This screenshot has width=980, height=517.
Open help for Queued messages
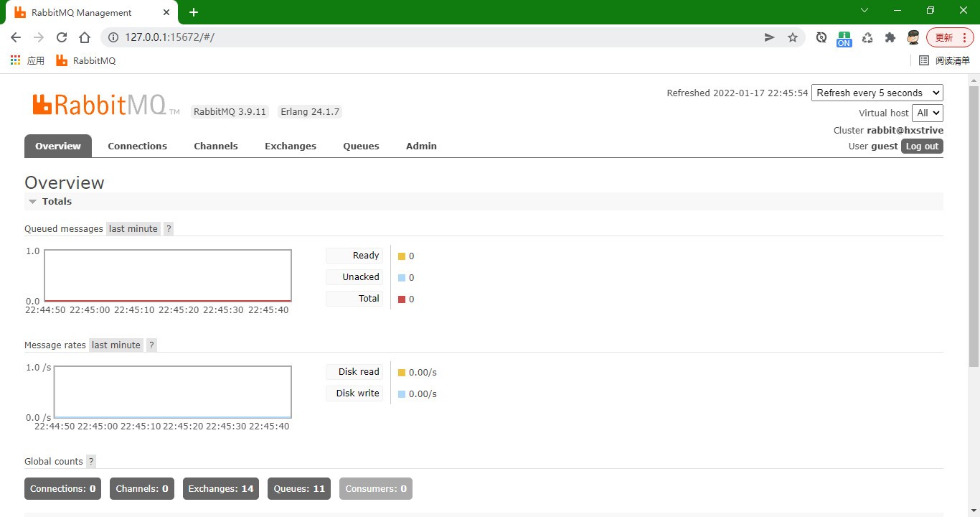(x=169, y=228)
